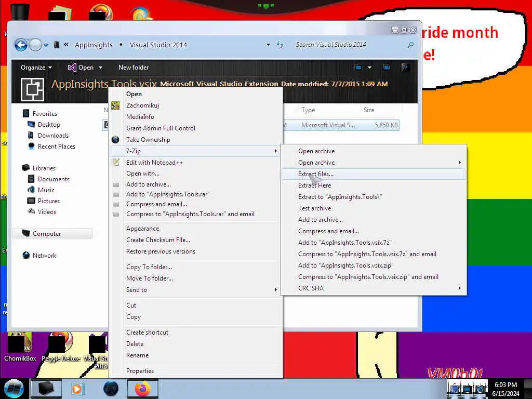Expand the second Open archive submenu arrow
Viewport: 532px width, 399px height.
(x=459, y=163)
